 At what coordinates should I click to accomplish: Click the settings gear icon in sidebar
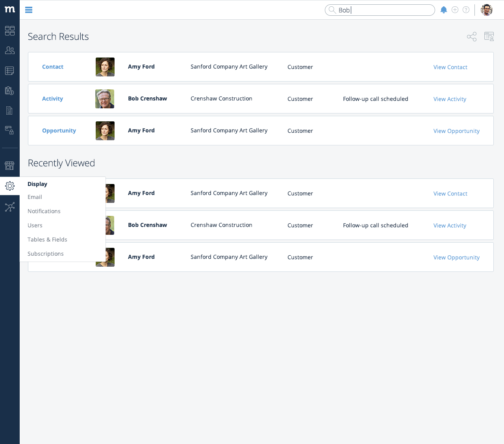pos(10,186)
